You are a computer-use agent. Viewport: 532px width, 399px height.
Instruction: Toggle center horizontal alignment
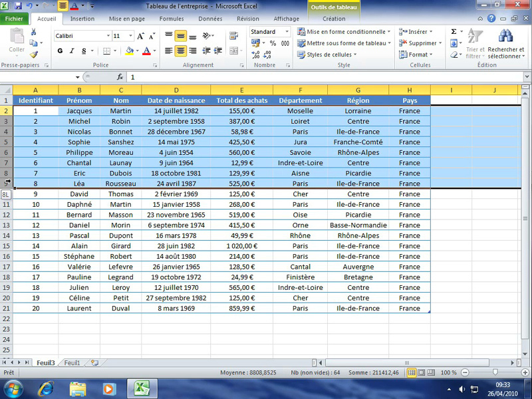point(181,51)
